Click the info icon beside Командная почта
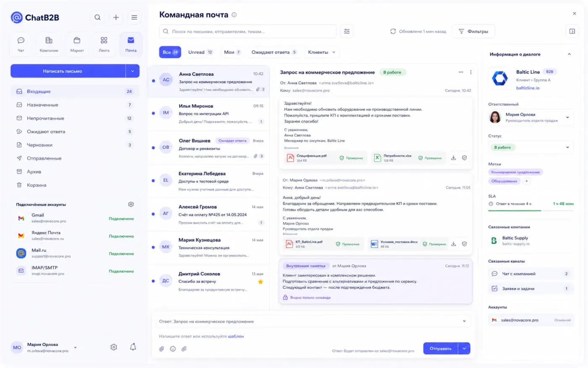The width and height of the screenshot is (588, 368). [234, 15]
